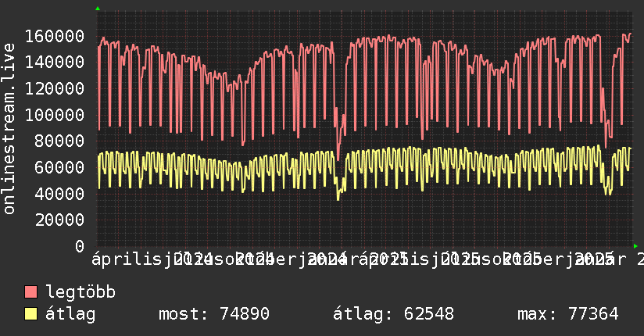Click the 0 y-axis label

(x=80, y=246)
